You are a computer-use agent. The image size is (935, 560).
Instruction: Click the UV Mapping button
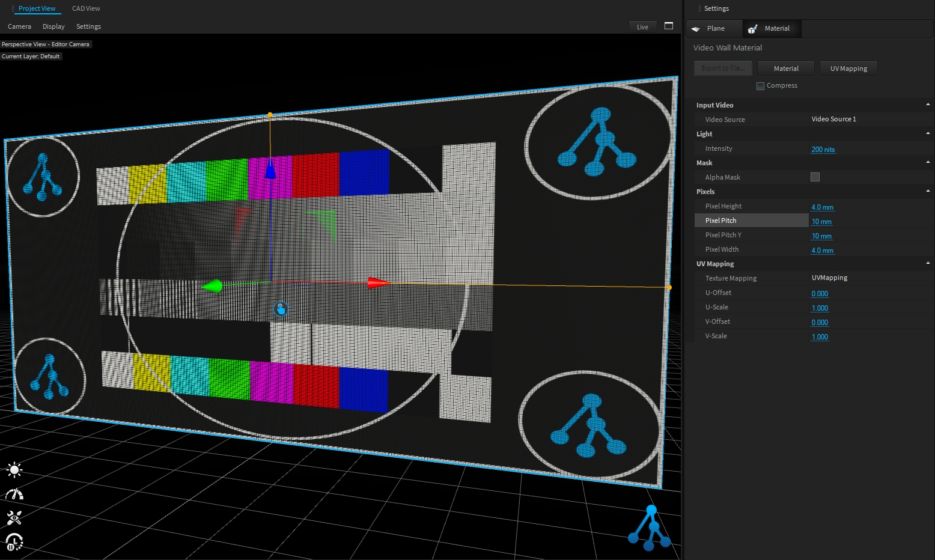[x=848, y=68]
